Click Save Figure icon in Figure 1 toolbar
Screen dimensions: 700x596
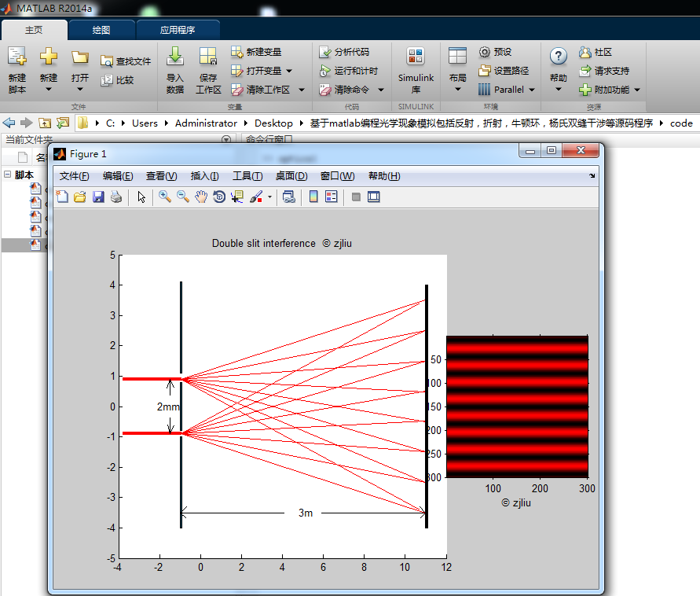[x=98, y=197]
